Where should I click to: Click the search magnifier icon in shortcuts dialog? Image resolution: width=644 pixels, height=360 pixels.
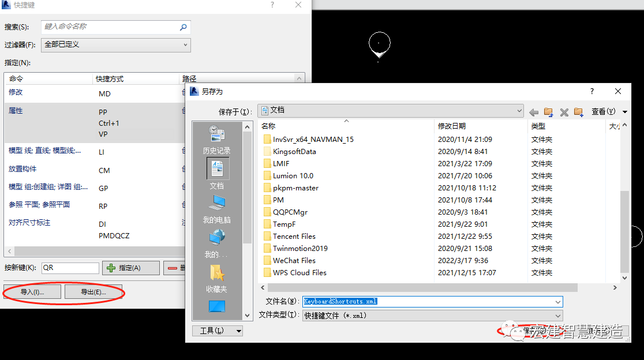click(183, 27)
